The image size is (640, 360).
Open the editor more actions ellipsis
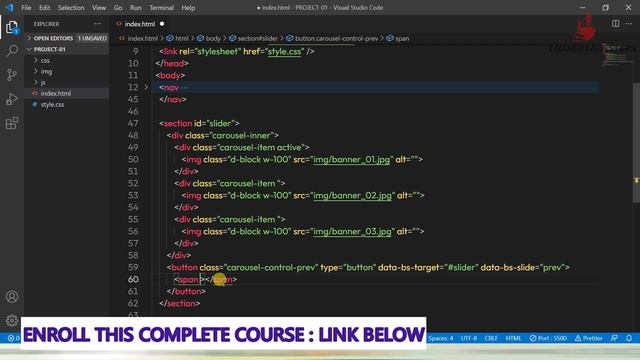629,24
